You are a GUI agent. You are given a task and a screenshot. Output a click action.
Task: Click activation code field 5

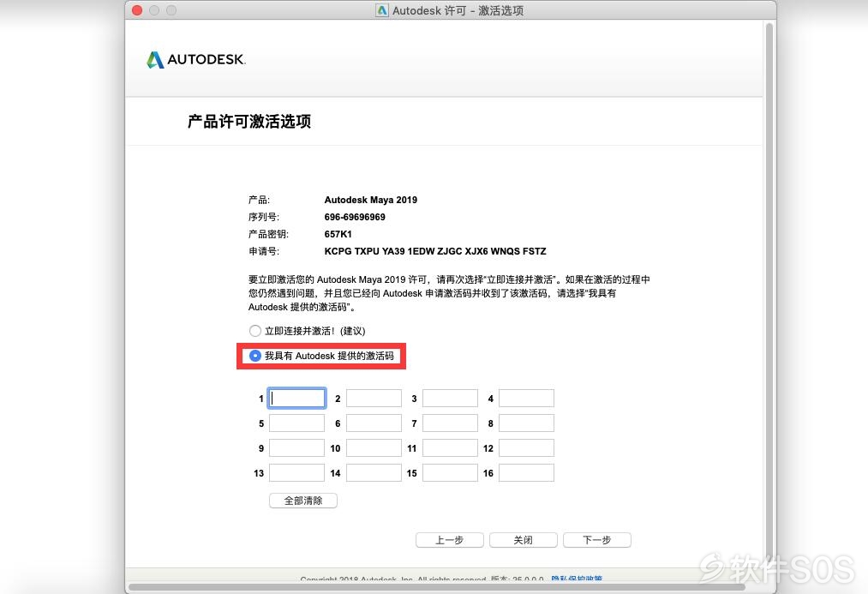pyautogui.click(x=296, y=423)
